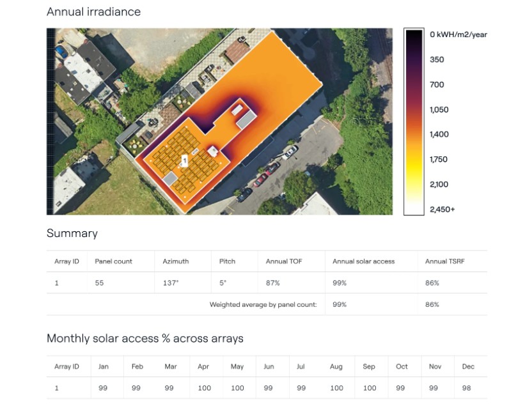Select array 1's annual solar access '99%'
The width and height of the screenshot is (532, 414).
click(x=340, y=283)
